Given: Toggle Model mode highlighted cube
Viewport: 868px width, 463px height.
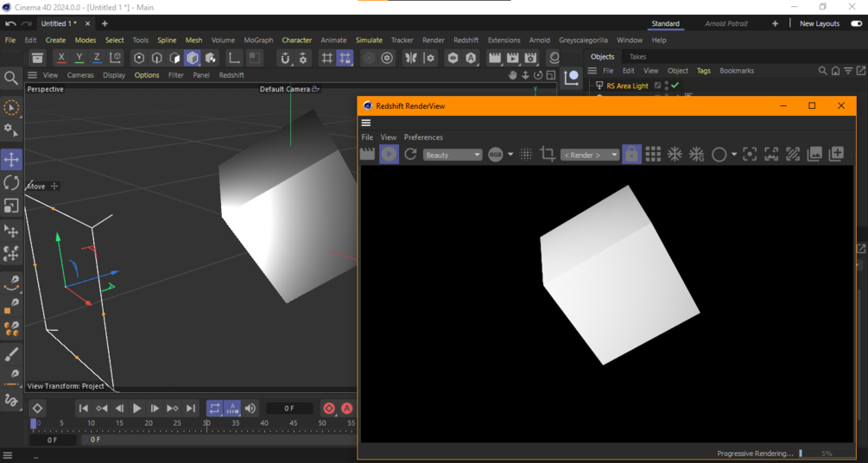Looking at the screenshot, I should point(193,58).
